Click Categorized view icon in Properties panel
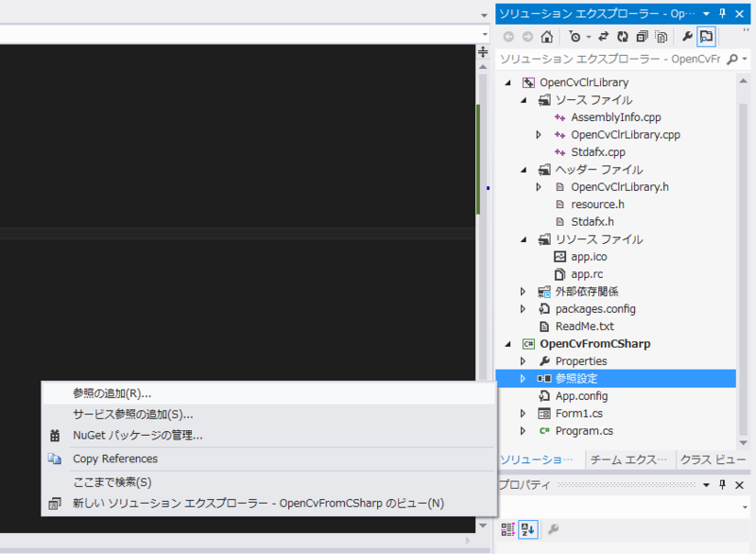Screen dimensions: 756x554 (507, 529)
